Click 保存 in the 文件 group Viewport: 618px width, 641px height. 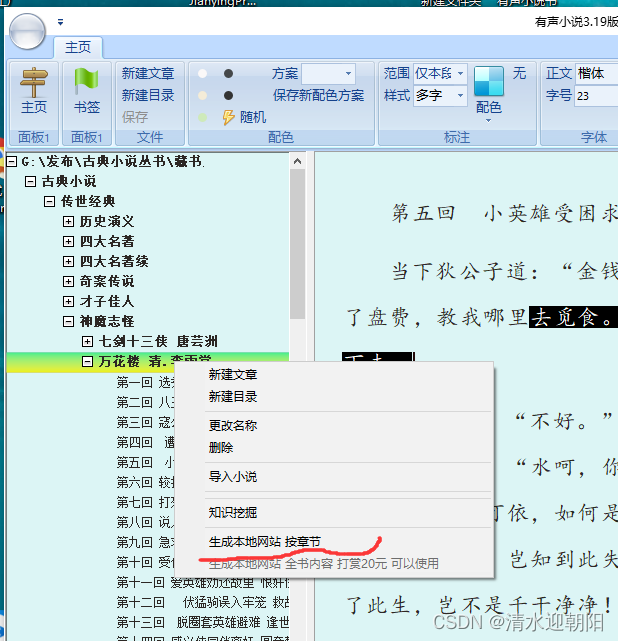pos(135,117)
